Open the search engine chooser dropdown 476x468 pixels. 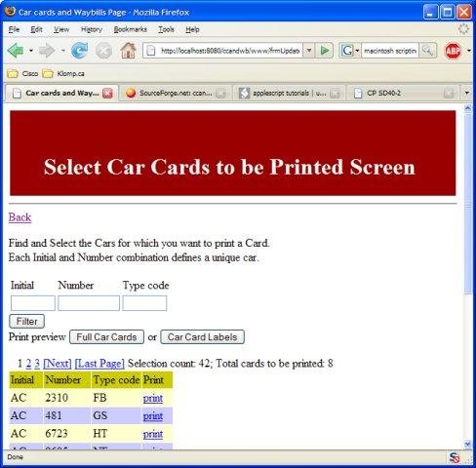click(357, 51)
